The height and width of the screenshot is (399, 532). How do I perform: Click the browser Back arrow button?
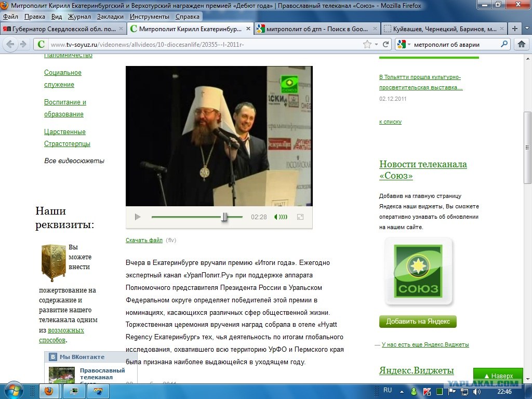(x=10, y=44)
